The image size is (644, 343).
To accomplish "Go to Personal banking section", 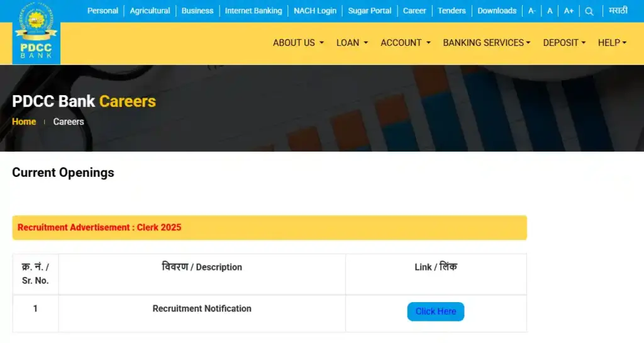I will [x=103, y=11].
